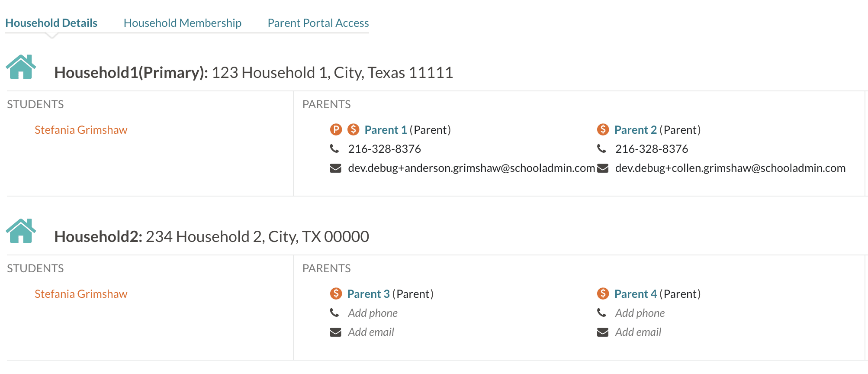Click Parent 2's dollar sign badge
Viewport: 868px width, 374px height.
(603, 129)
